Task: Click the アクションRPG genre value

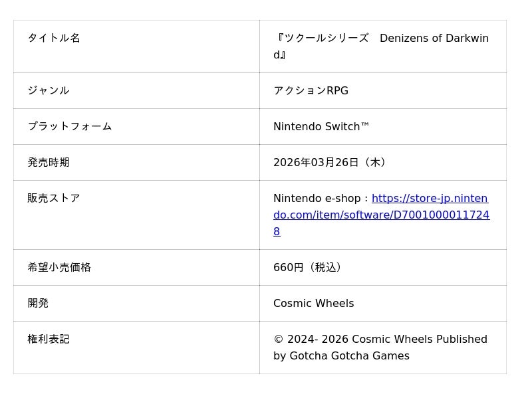Action: (311, 91)
